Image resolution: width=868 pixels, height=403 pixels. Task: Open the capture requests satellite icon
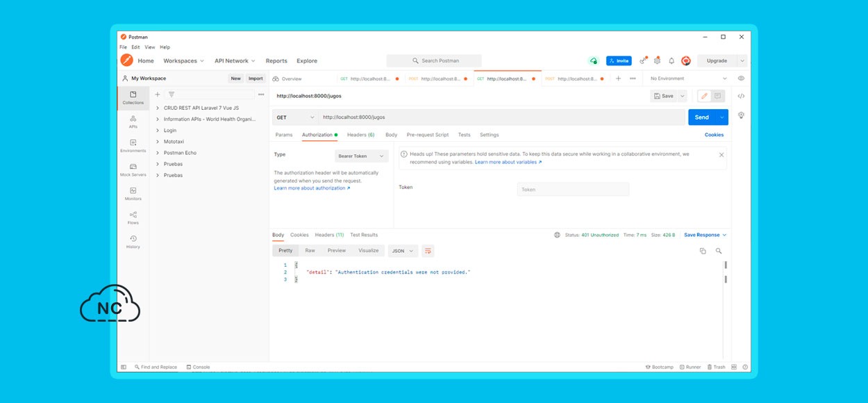coord(644,60)
